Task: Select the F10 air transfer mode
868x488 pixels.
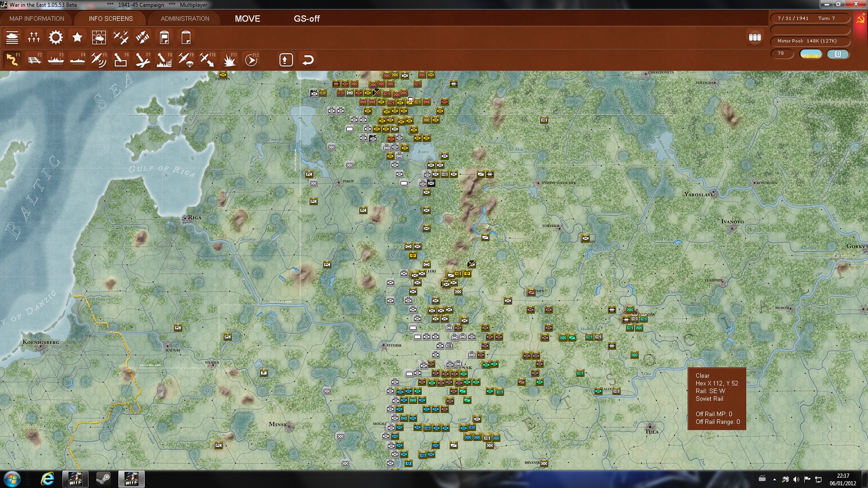Action: pyautogui.click(x=208, y=60)
